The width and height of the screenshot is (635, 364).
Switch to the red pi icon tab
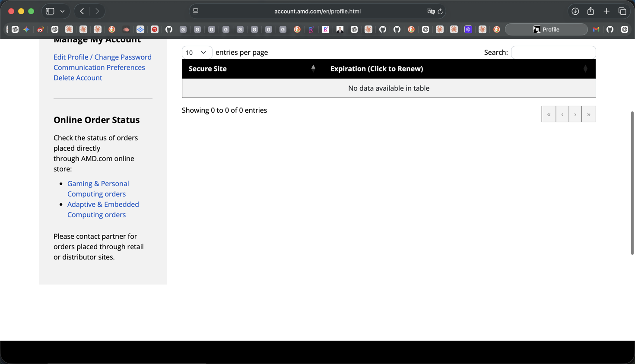point(155,29)
